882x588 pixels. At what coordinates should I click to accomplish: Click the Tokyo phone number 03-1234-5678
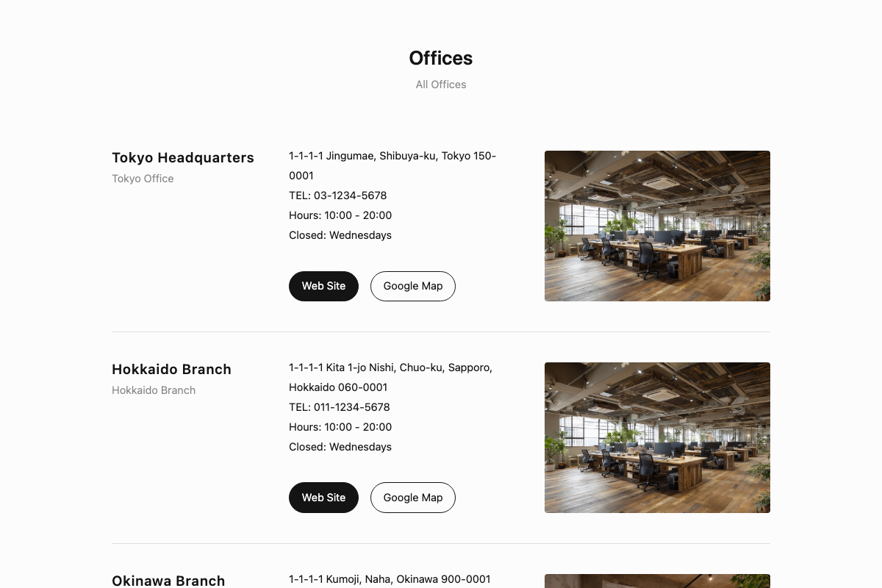tap(337, 196)
